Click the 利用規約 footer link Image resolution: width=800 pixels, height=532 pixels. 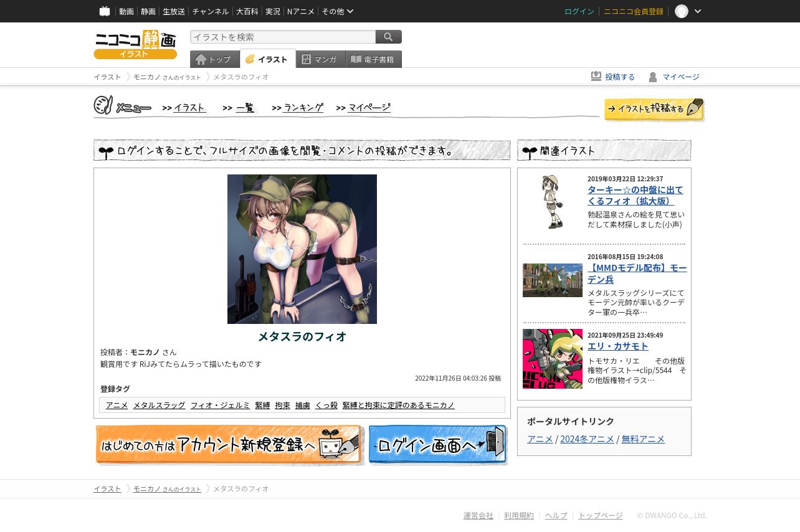519,515
